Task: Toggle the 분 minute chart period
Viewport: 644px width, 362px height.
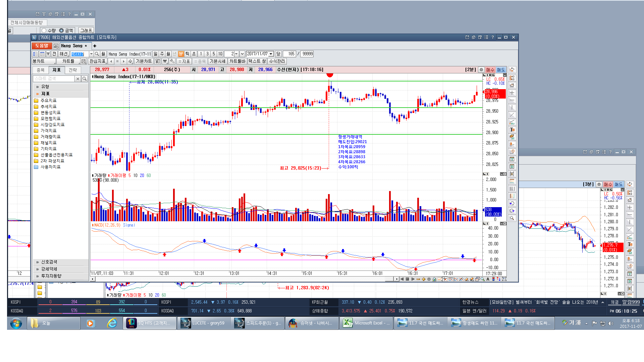Action: point(181,54)
